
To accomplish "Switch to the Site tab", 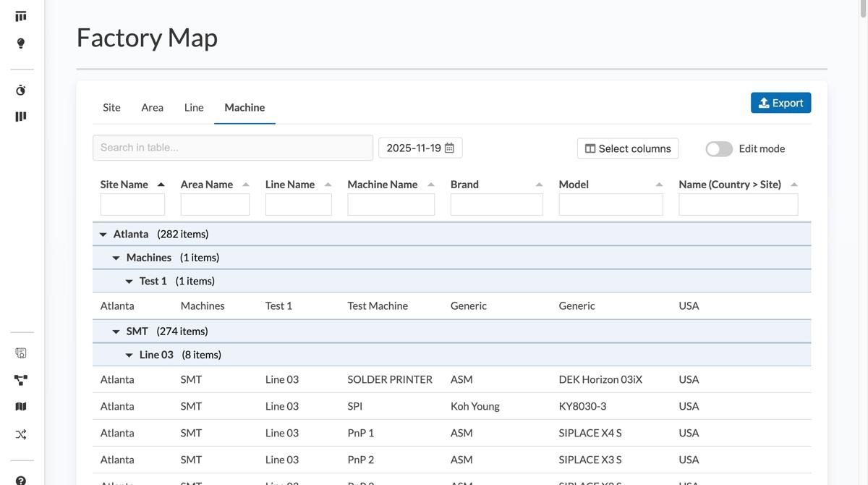I will 111,107.
